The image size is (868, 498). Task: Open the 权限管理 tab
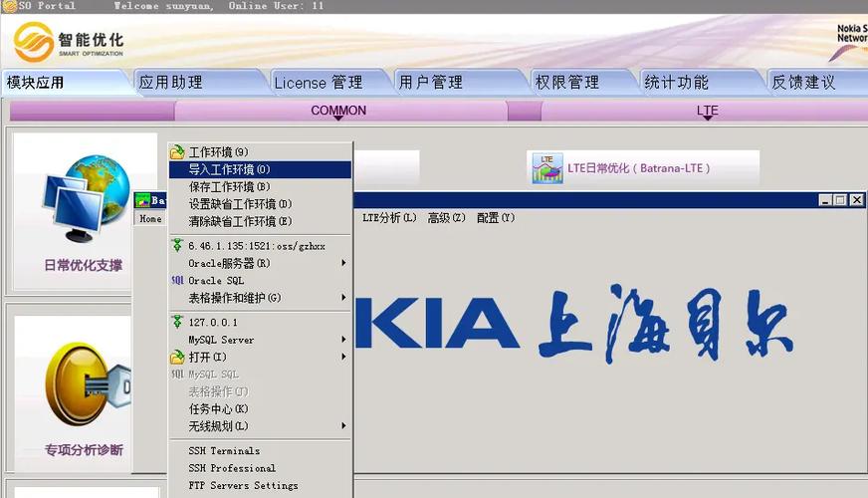581,83
